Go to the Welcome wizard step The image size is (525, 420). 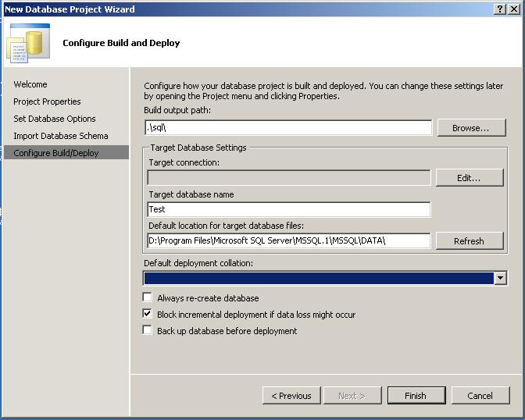(30, 84)
